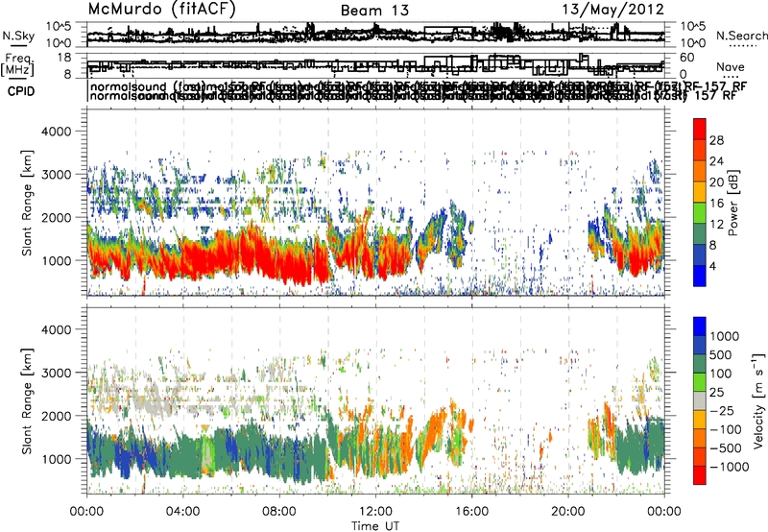
Task: Click the "16:00" time tick label
Action: pyautogui.click(x=471, y=512)
